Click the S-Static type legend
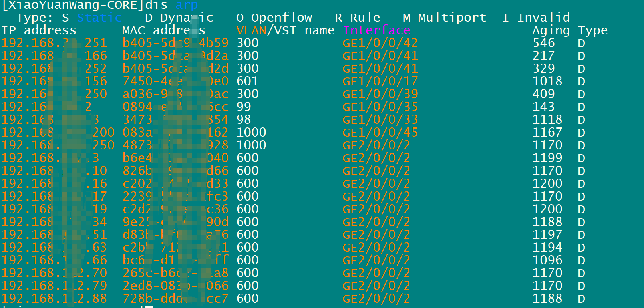The height and width of the screenshot is (308, 644). 92,18
